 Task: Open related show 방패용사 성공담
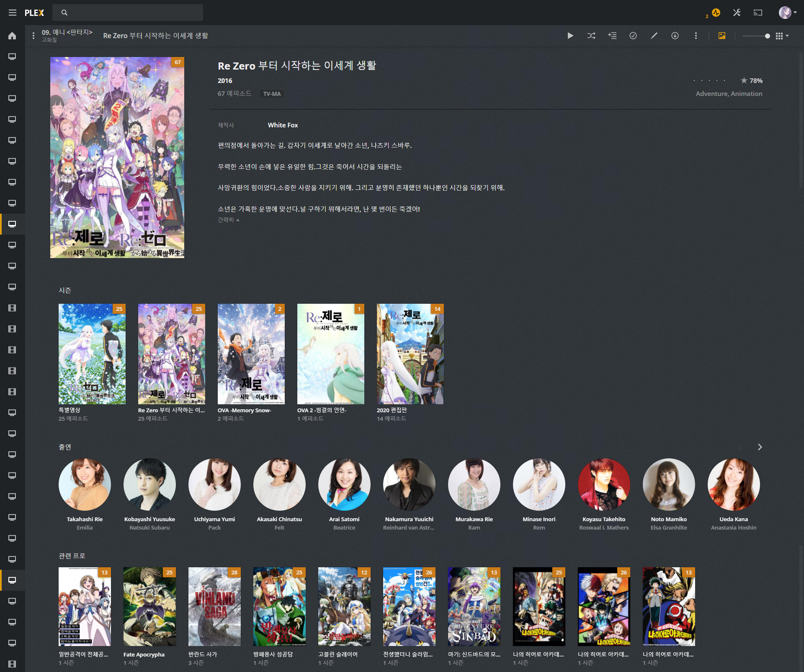pyautogui.click(x=279, y=607)
